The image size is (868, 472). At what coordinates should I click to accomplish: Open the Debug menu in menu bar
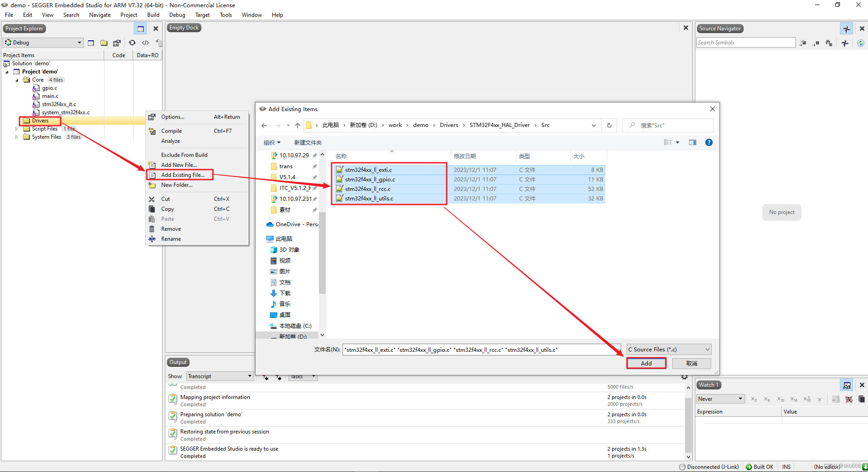[x=177, y=15]
